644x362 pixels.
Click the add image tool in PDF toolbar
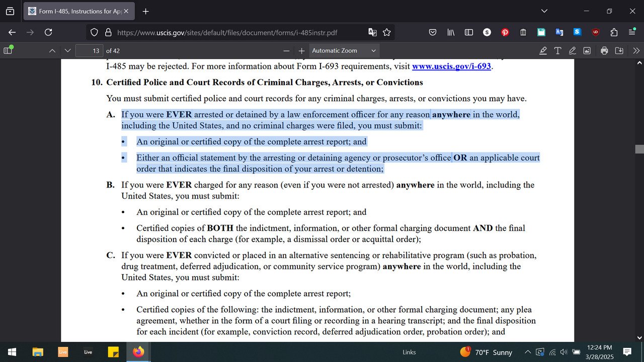[587, 50]
